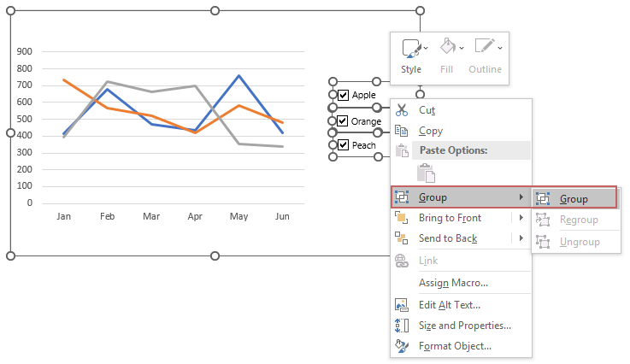Choose Link from the context menu
Image resolution: width=630 pixels, height=364 pixels.
coord(462,261)
